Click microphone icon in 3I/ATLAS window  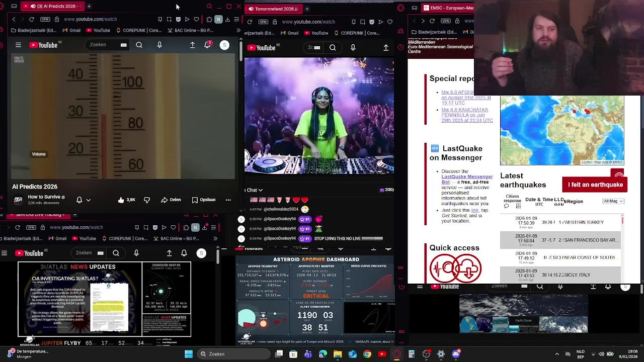pyautogui.click(x=136, y=253)
